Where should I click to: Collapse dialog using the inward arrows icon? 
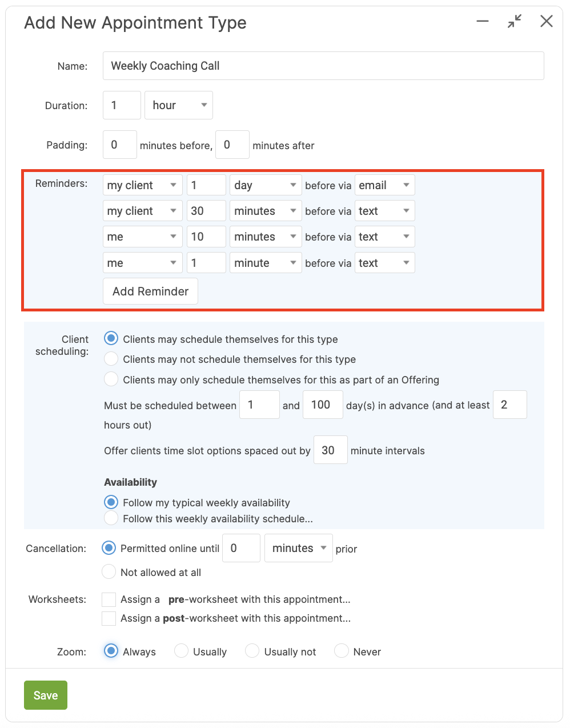(515, 22)
